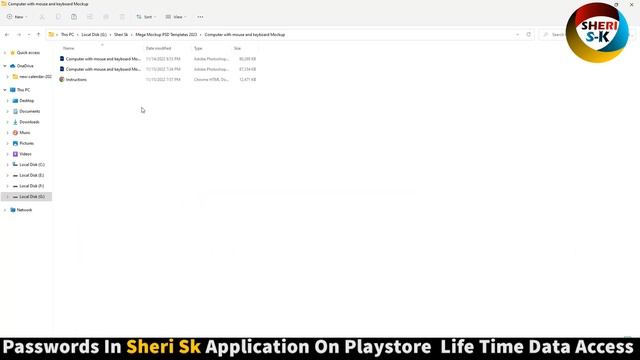The height and width of the screenshot is (360, 640).
Task: Select the OneDrive cloud item in the sidebar
Action: [22, 66]
